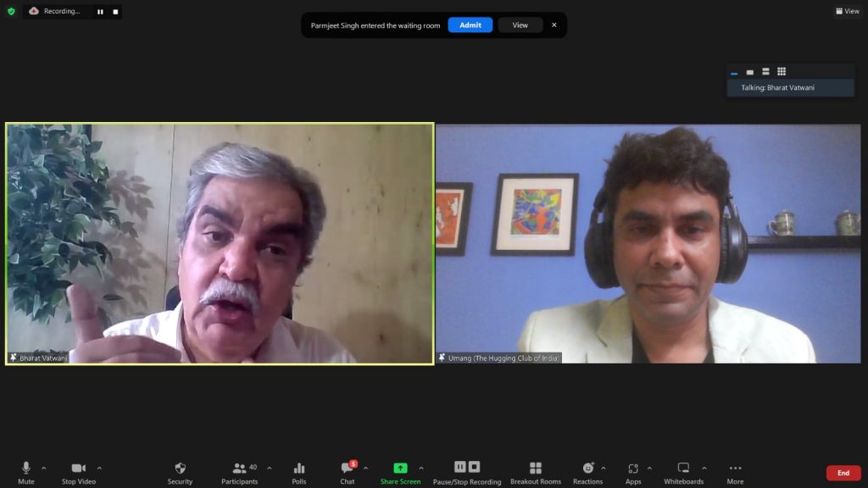Dismiss the waiting room notification
The image size is (868, 488).
554,25
